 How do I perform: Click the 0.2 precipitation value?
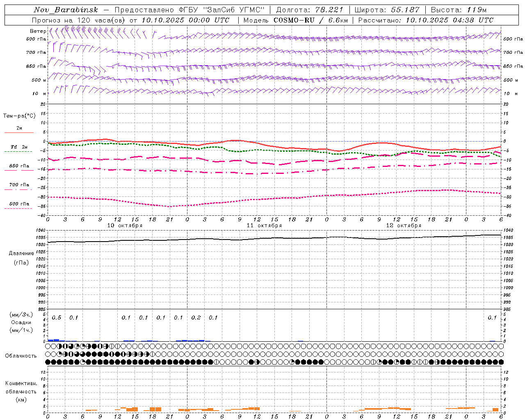click(x=196, y=318)
